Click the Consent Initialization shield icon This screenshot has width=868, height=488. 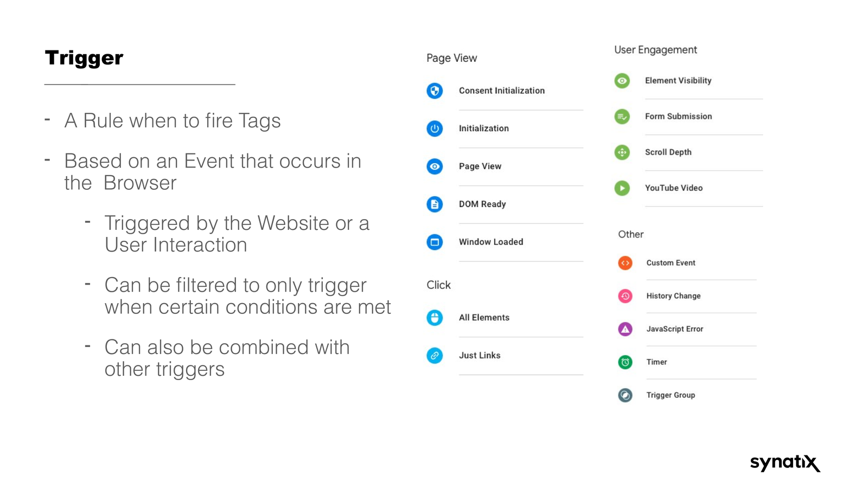coord(435,91)
